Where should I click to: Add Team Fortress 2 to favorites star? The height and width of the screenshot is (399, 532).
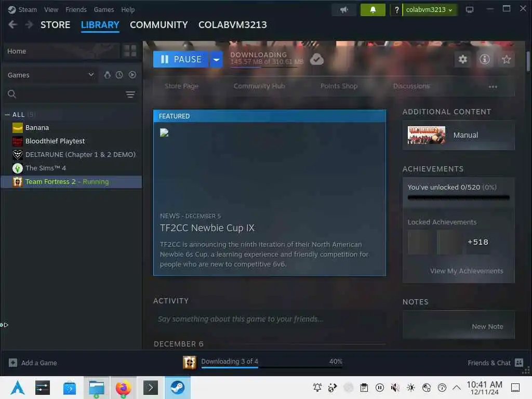tap(506, 59)
